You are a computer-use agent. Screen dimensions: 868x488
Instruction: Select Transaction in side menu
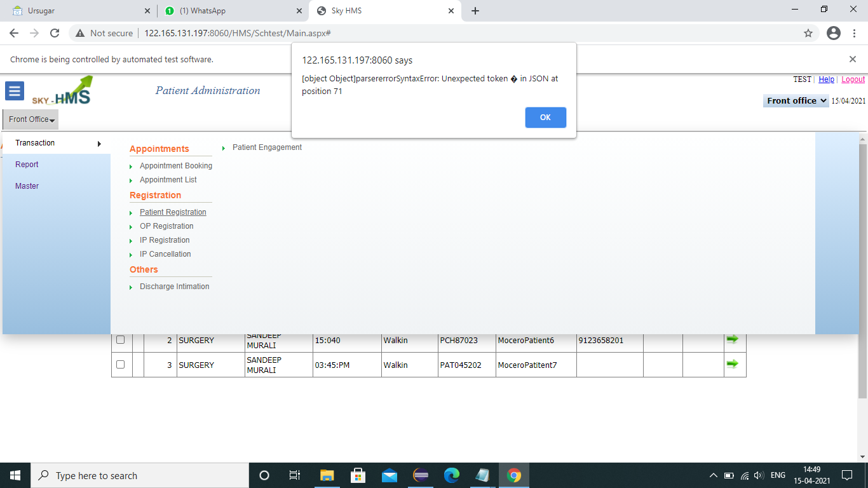[x=35, y=143]
